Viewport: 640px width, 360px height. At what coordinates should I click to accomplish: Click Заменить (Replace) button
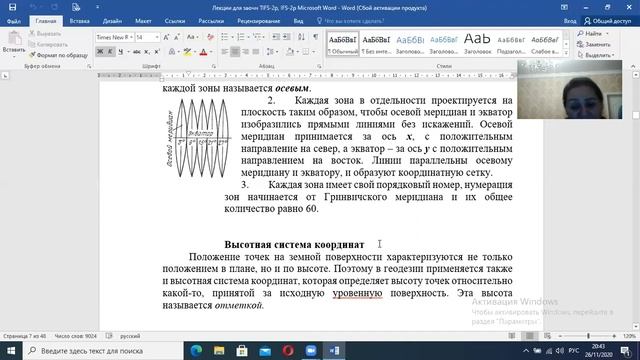(x=594, y=44)
